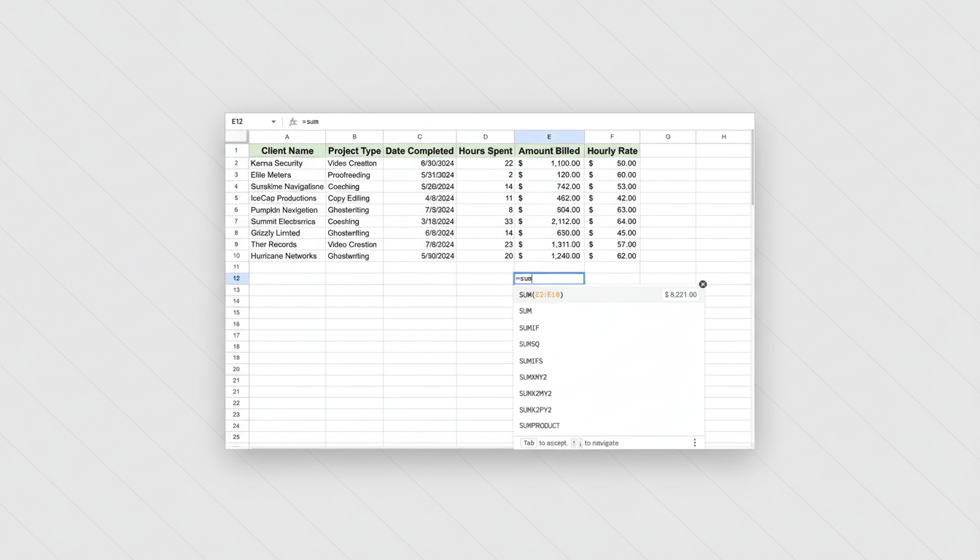Accept the SUM(E2:E10) suggestion
The image size is (980, 560).
pos(541,295)
